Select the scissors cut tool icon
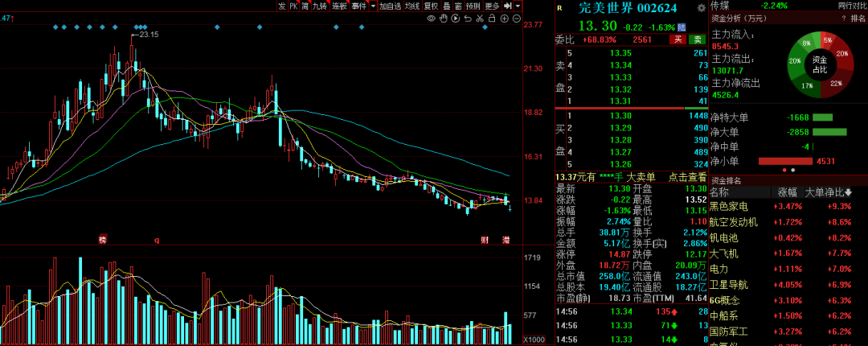The image size is (868, 346). tap(480, 19)
